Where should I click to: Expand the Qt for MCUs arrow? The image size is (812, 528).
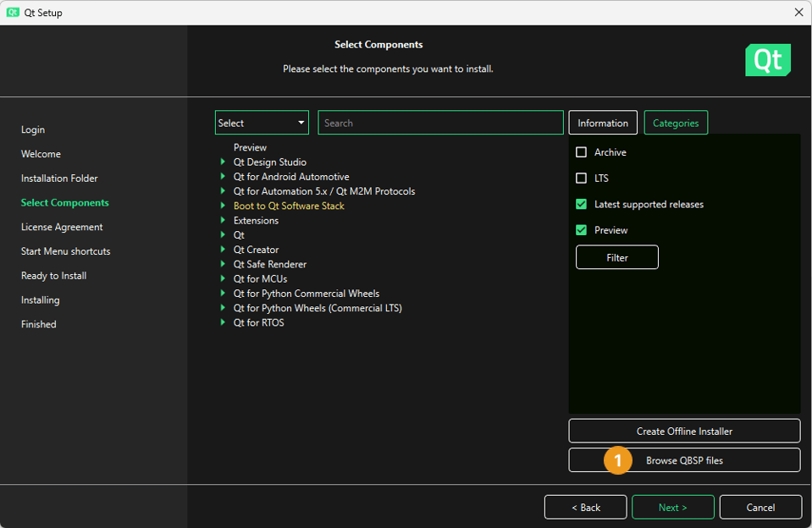(x=224, y=279)
